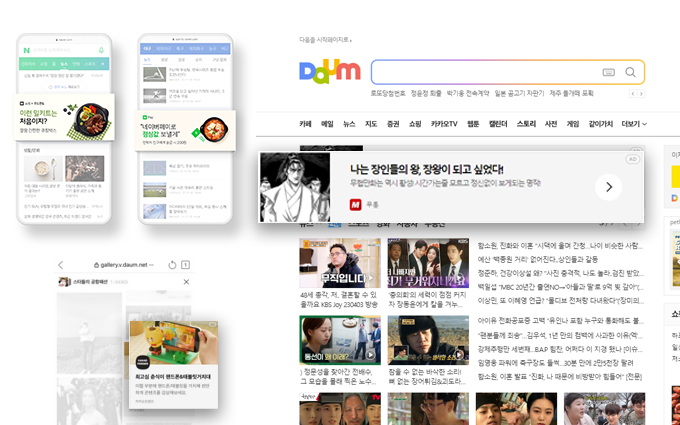
Task: Click the Daum logo
Action: tap(329, 73)
